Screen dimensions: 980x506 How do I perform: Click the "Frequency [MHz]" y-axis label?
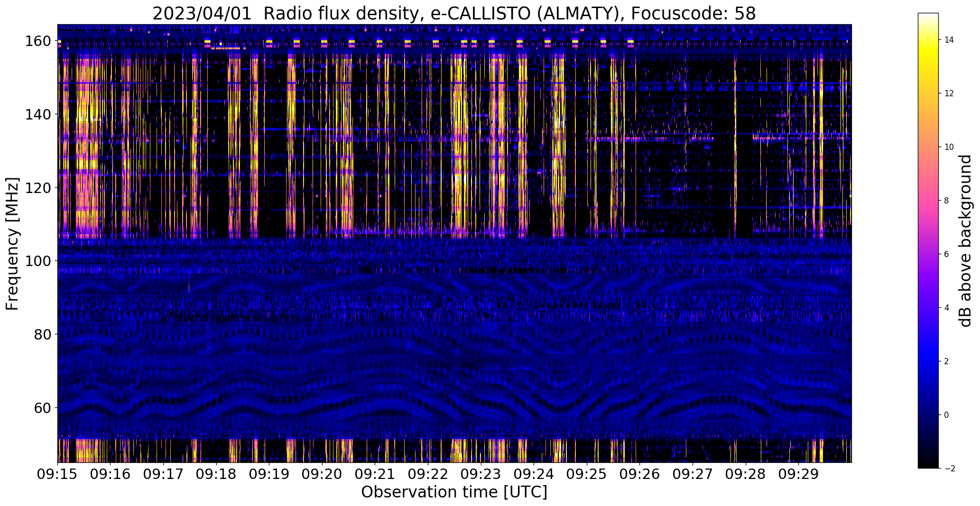13,244
